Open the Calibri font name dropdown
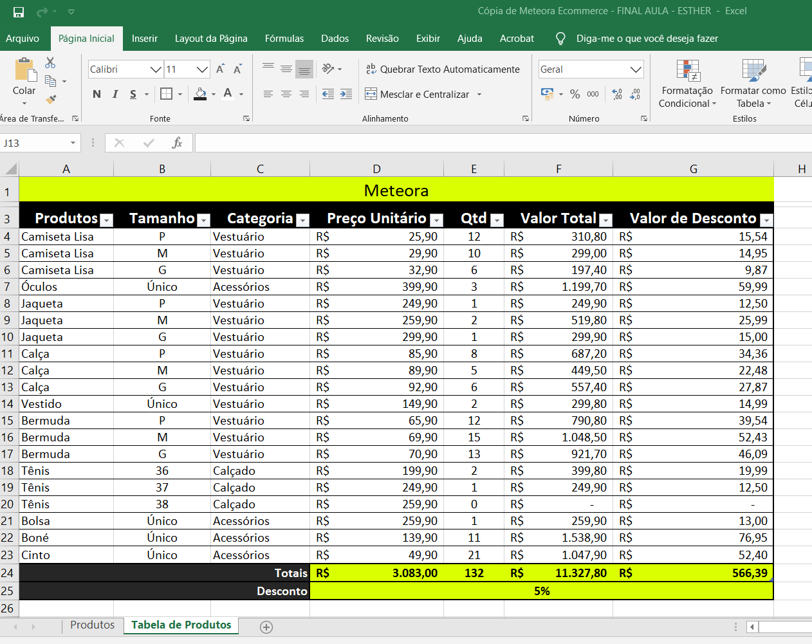 [x=155, y=69]
